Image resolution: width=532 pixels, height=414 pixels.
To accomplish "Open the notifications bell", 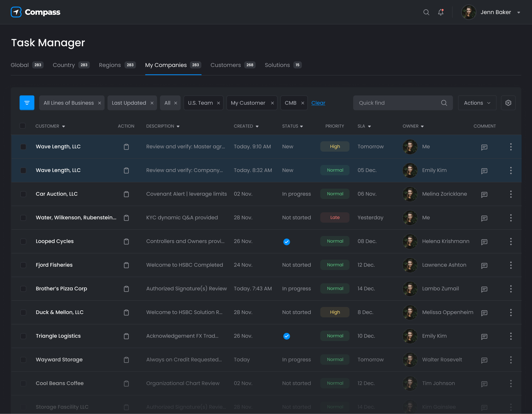I will [x=441, y=12].
